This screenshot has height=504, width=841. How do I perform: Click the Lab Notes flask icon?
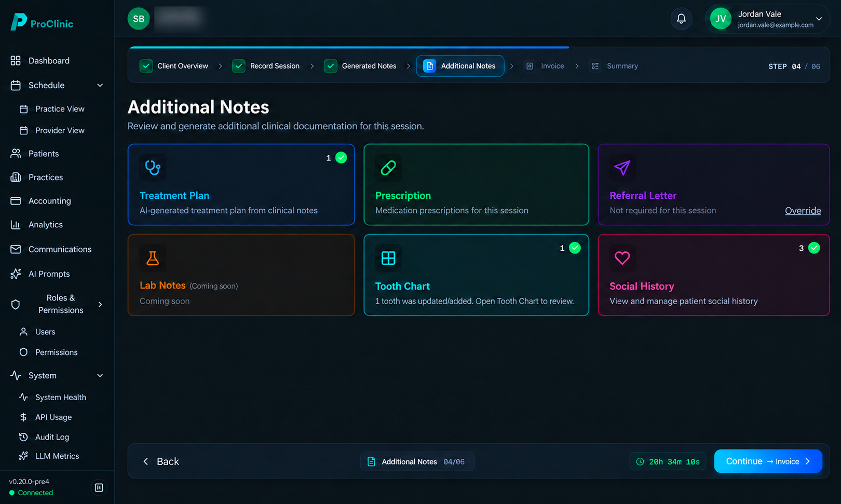coord(153,258)
